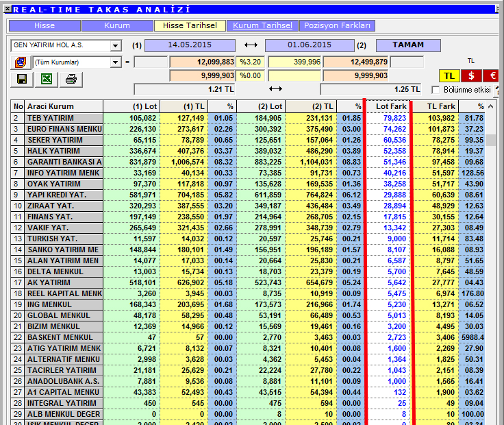The image size is (504, 425).
Task: Select BASKENT MENKUL row
Action: (247, 337)
